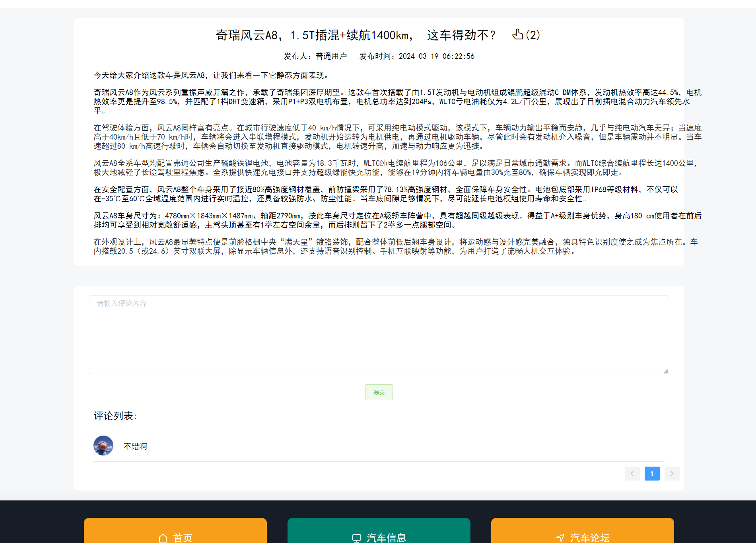Open the 首页 navigation tab

coord(182,537)
